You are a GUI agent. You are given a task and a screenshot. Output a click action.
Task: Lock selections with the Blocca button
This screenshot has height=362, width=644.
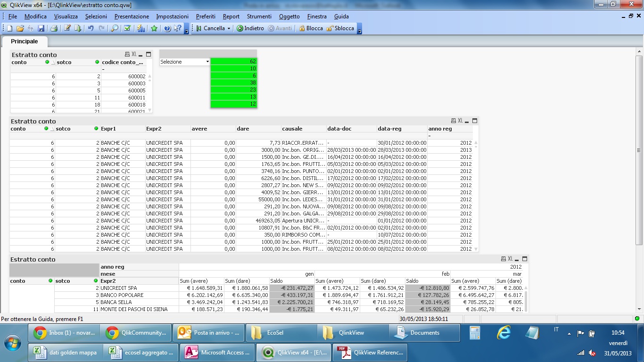coord(311,28)
